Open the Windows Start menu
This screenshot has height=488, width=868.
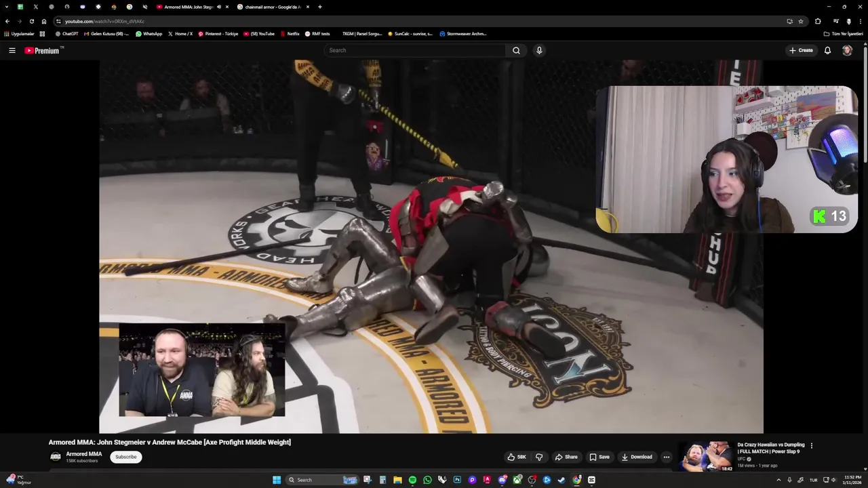coord(277,480)
